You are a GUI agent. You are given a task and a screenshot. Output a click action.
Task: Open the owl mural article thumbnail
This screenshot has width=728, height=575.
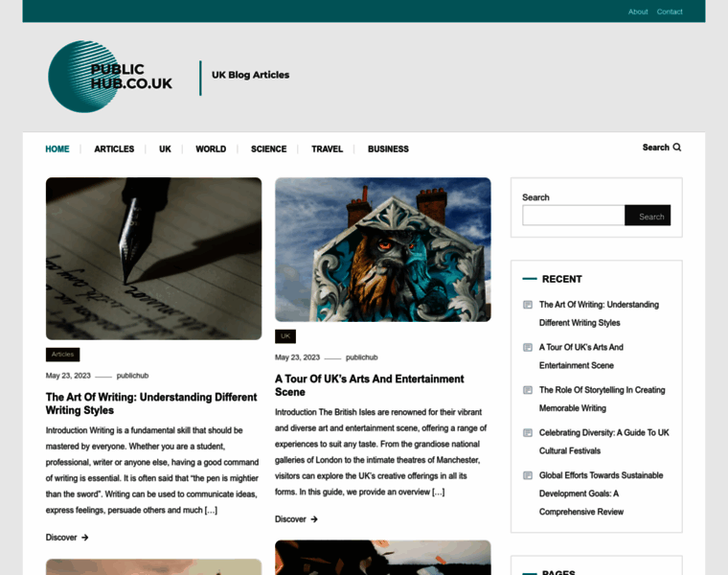tap(383, 249)
